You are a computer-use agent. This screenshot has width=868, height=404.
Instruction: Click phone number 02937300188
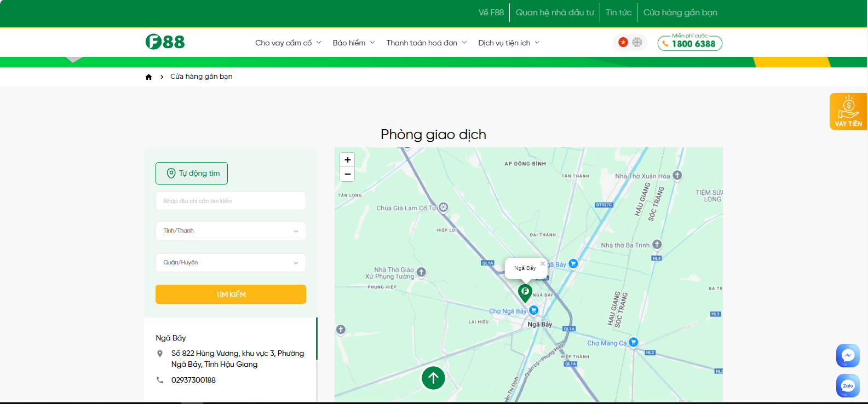[x=193, y=380]
